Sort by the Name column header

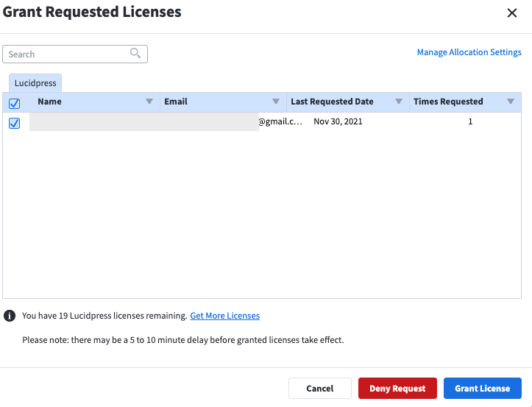(x=49, y=102)
